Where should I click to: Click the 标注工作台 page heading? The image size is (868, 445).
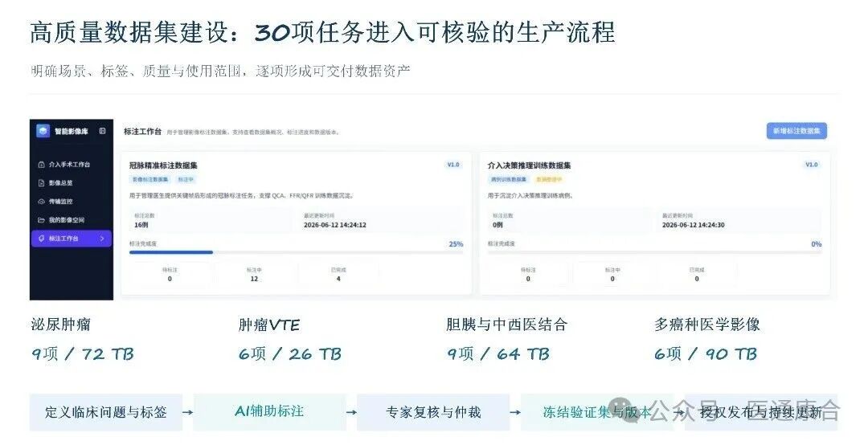point(143,132)
